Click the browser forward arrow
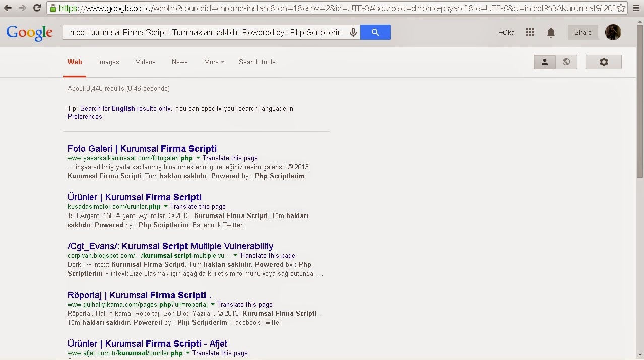The height and width of the screenshot is (360, 644). [x=22, y=8]
